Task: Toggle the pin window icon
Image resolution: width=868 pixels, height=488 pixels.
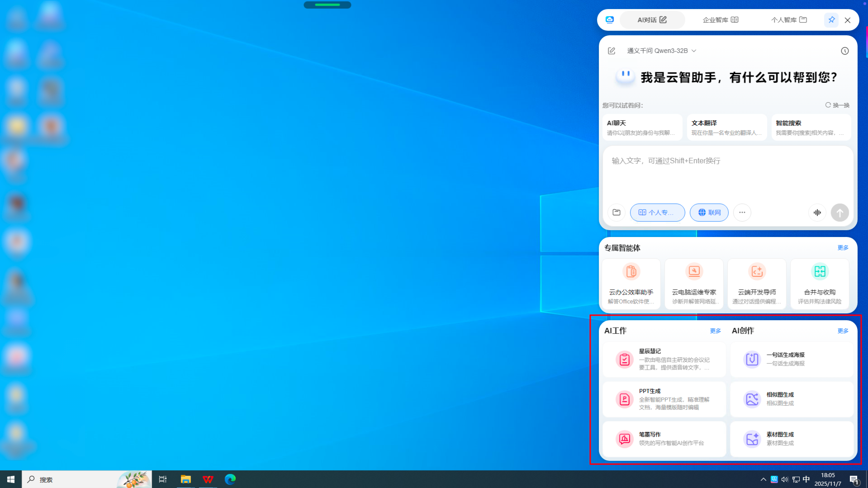Action: 831,20
